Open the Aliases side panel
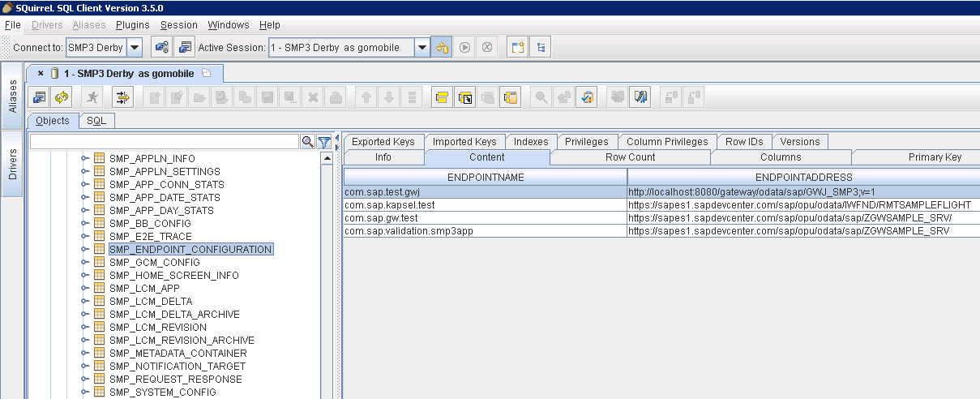Image resolution: width=980 pixels, height=399 pixels. pyautogui.click(x=12, y=97)
